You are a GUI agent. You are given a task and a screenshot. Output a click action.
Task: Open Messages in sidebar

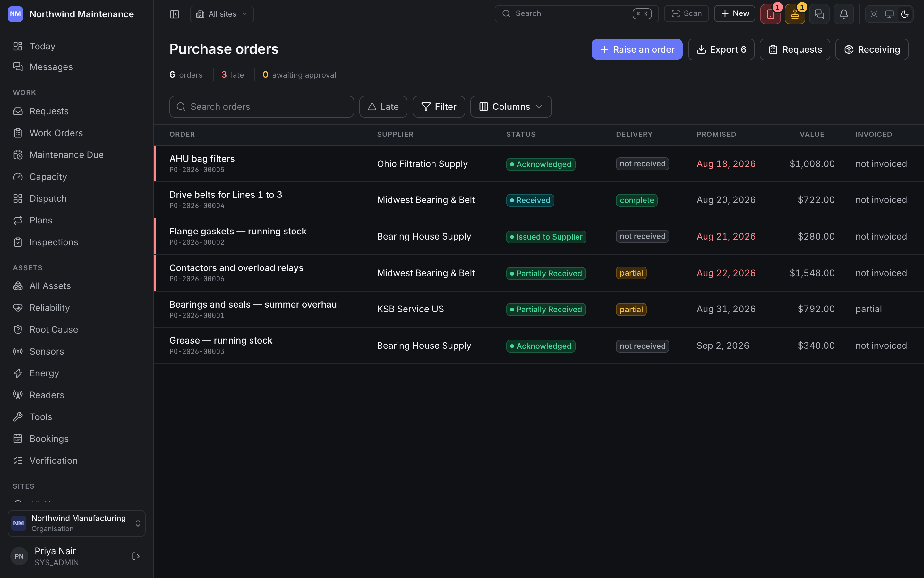pos(77,67)
